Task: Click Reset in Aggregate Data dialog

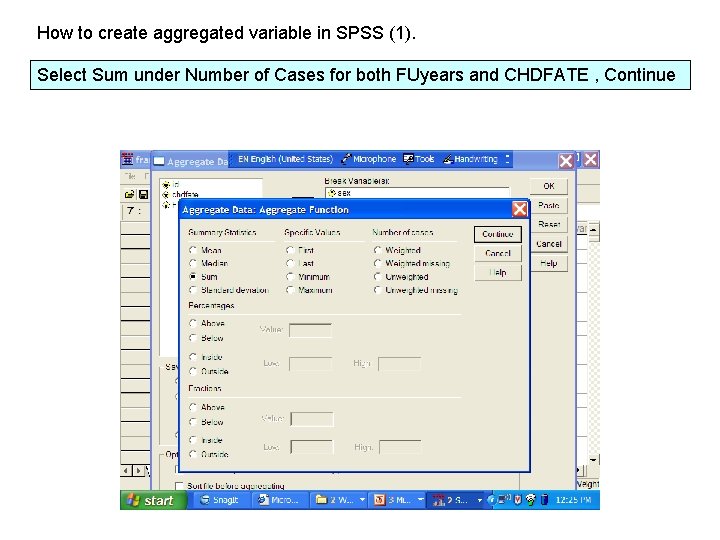Action: click(549, 225)
